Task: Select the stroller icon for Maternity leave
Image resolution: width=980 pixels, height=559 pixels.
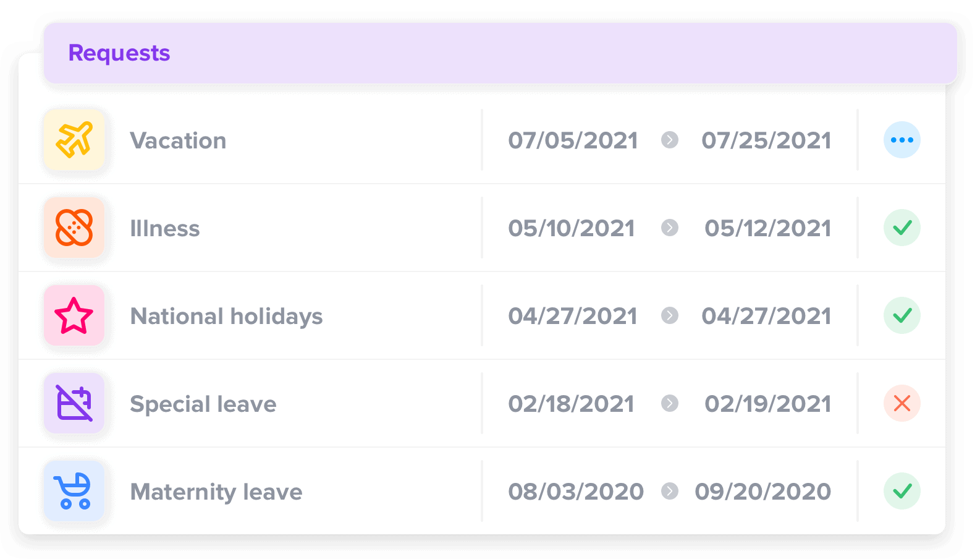Action: pos(74,492)
